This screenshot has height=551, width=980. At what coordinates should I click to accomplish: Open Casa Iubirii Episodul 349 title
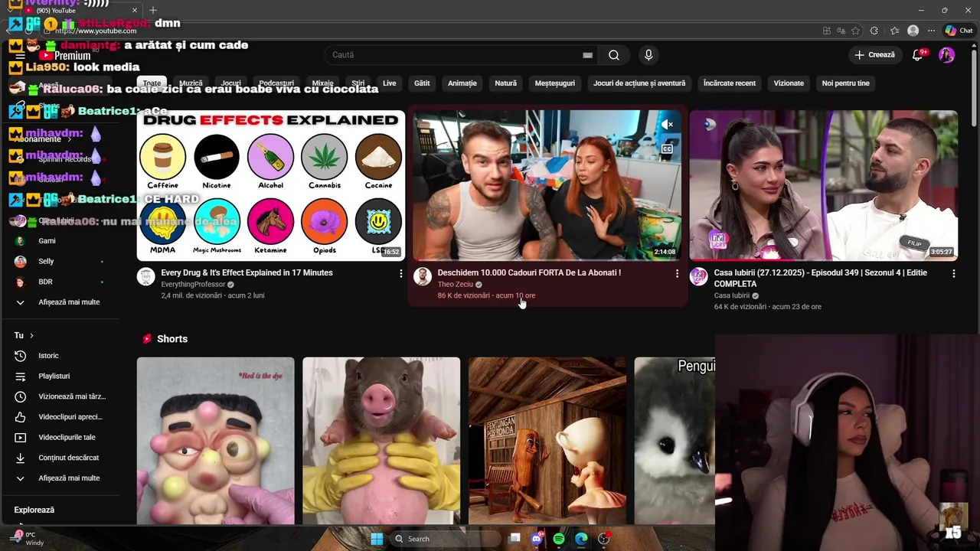(821, 278)
